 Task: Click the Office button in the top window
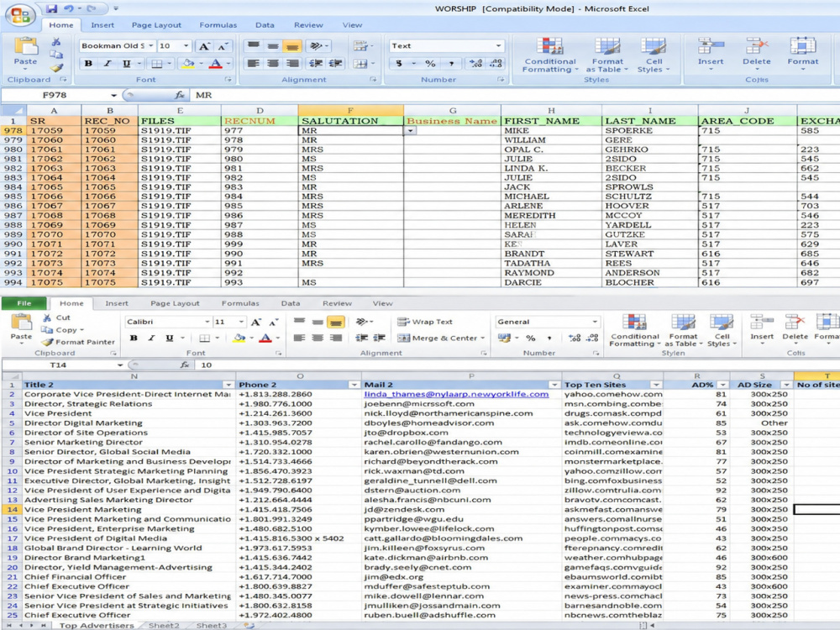20,15
